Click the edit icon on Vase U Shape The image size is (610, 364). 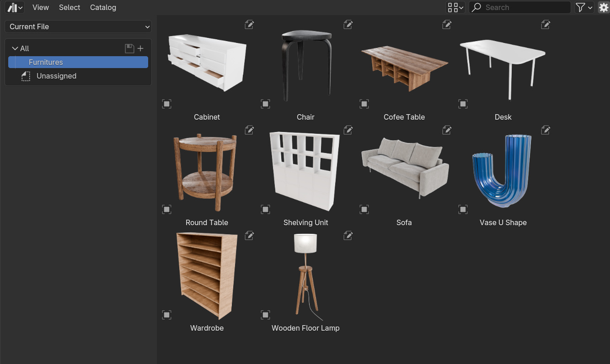pos(546,130)
